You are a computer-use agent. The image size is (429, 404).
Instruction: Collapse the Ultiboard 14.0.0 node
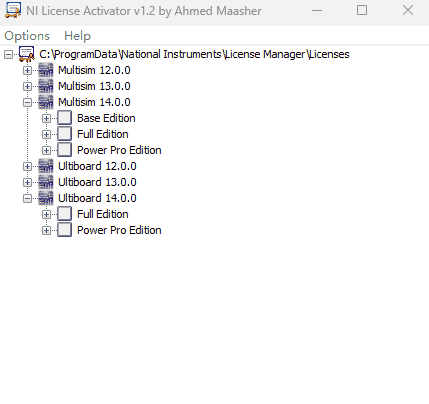pos(28,198)
